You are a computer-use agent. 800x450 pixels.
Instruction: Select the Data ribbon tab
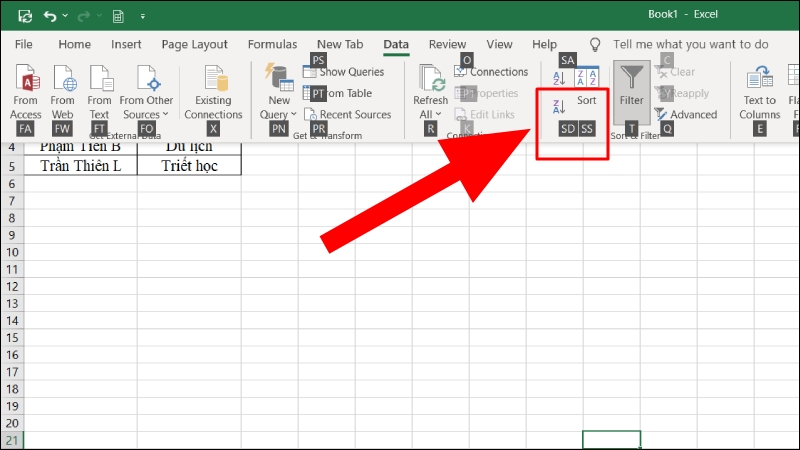[396, 44]
